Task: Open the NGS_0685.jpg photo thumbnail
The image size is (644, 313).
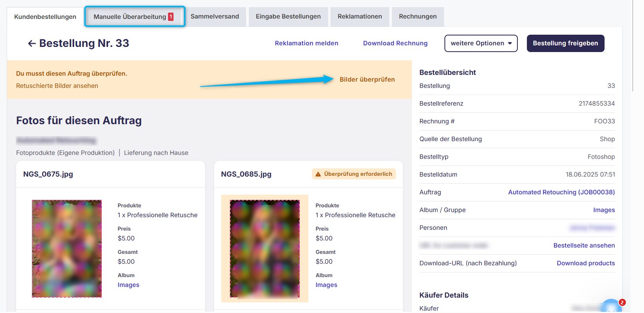Action: (x=265, y=249)
